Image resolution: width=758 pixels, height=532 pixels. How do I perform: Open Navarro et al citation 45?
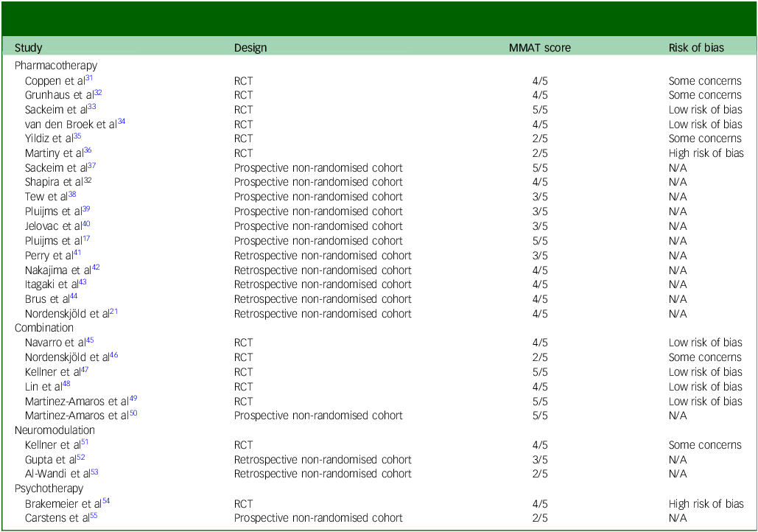[90, 340]
